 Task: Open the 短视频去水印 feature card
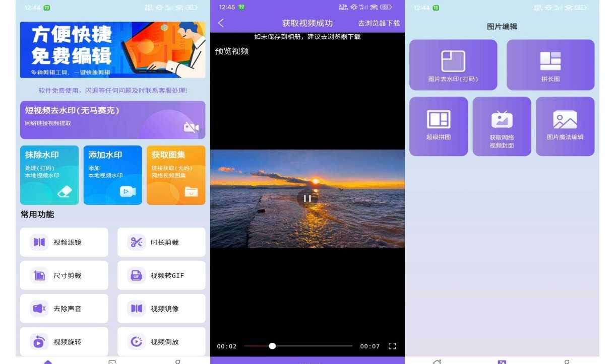[112, 120]
